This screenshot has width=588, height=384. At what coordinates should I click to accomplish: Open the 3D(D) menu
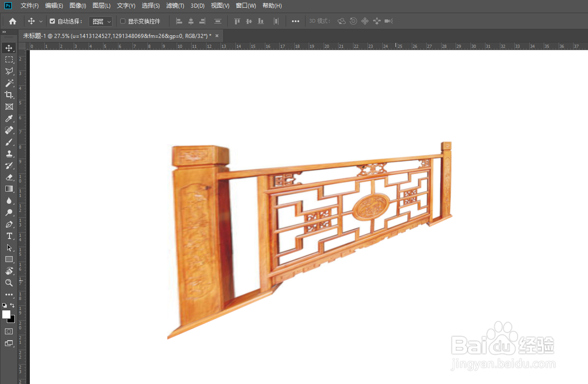pyautogui.click(x=198, y=6)
